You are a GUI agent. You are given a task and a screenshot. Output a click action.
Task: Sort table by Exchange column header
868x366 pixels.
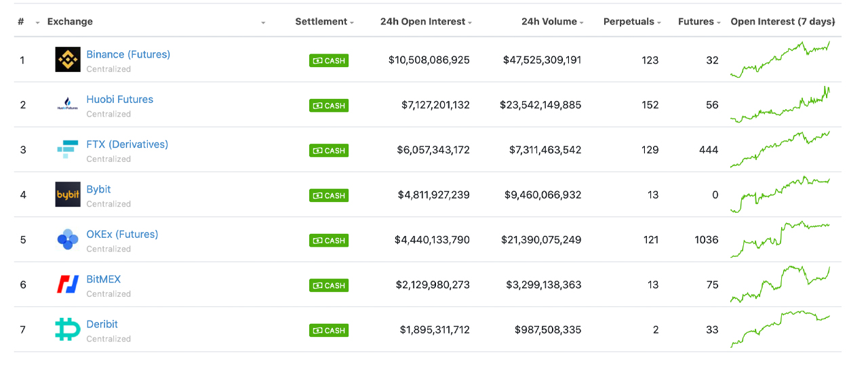[70, 22]
